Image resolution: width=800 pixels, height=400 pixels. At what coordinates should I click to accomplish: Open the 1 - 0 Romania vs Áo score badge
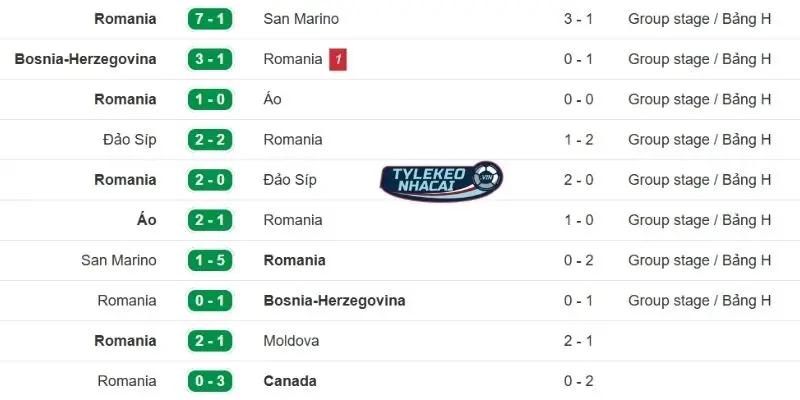point(210,100)
